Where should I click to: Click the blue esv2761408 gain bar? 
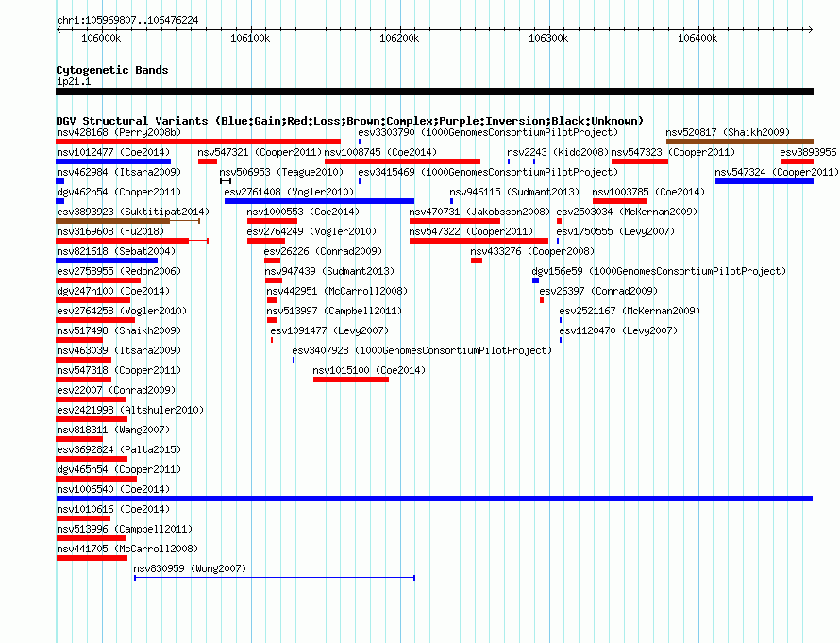point(319,201)
